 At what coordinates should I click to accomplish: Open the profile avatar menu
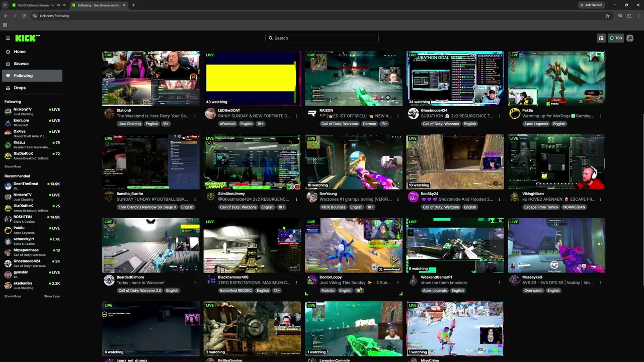[630, 38]
